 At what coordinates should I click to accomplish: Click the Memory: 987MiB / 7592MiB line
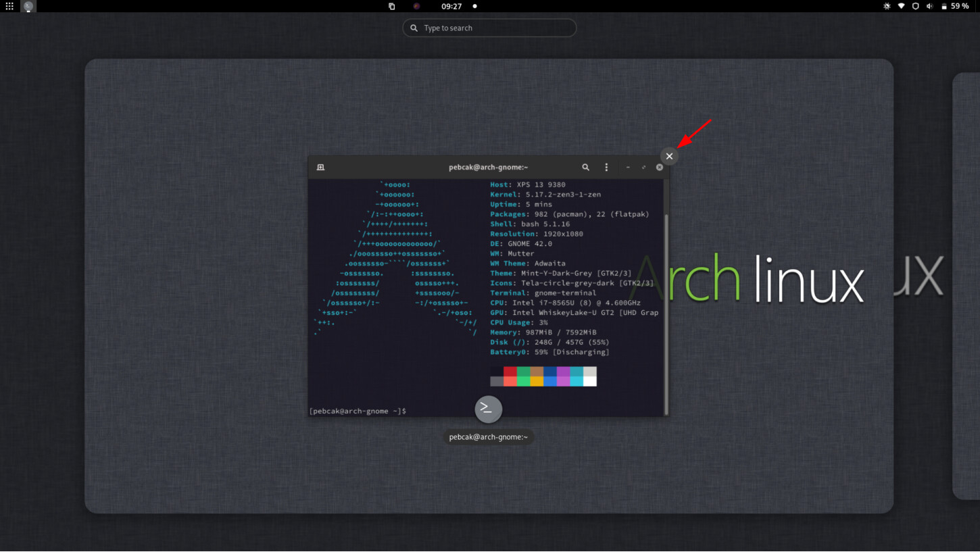click(x=543, y=332)
